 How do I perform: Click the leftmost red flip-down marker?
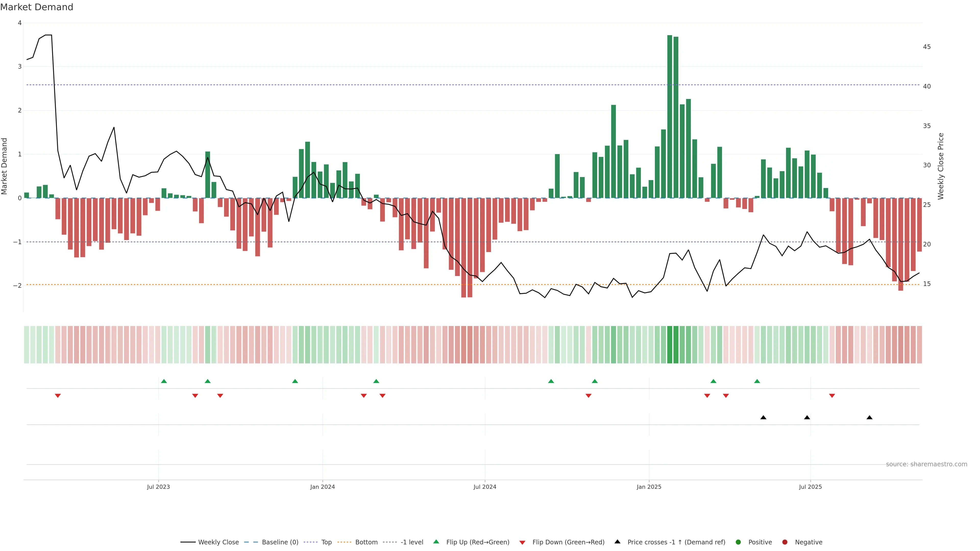tap(58, 396)
